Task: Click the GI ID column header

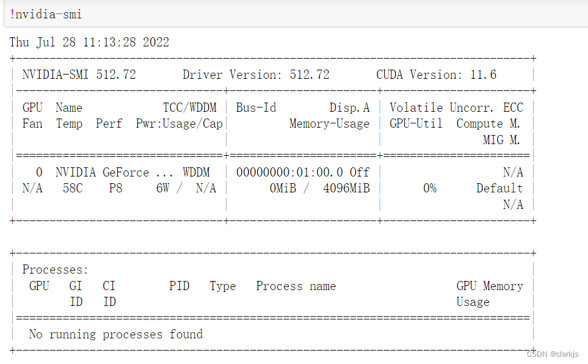Action: tap(76, 294)
